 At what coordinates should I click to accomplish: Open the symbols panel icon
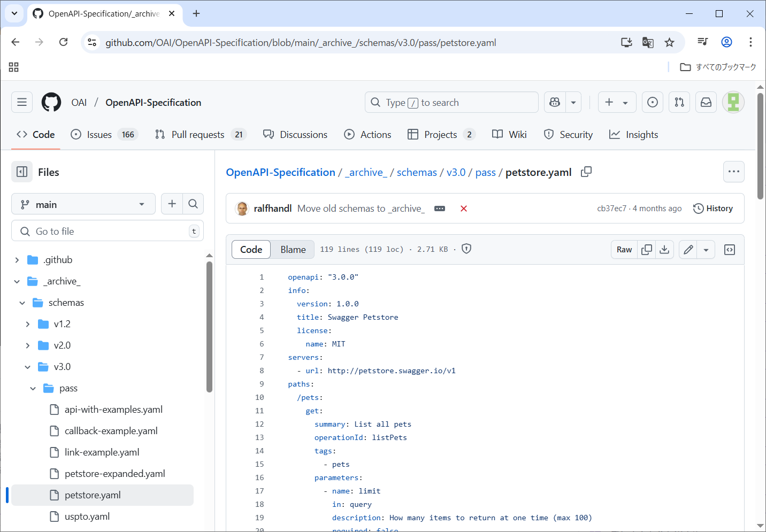[x=730, y=250]
